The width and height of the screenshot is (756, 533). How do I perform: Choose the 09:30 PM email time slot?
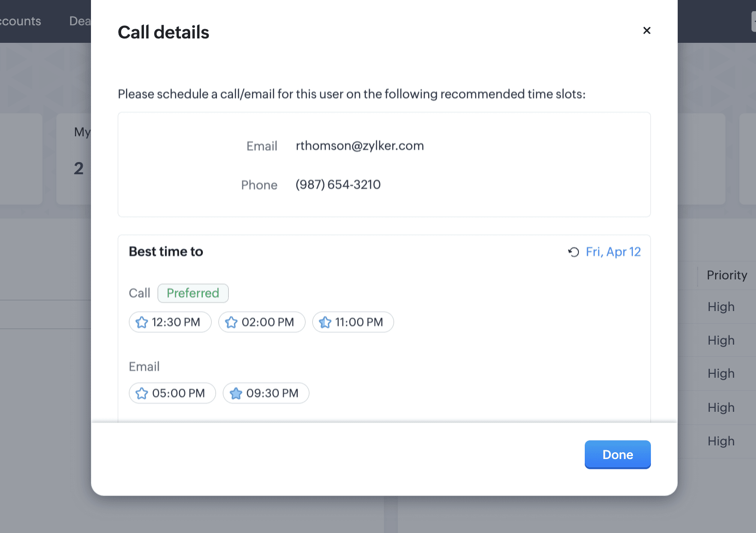[272, 393]
